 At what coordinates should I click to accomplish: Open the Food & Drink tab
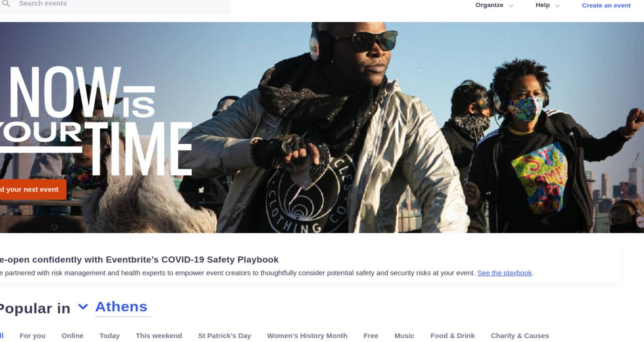[452, 336]
